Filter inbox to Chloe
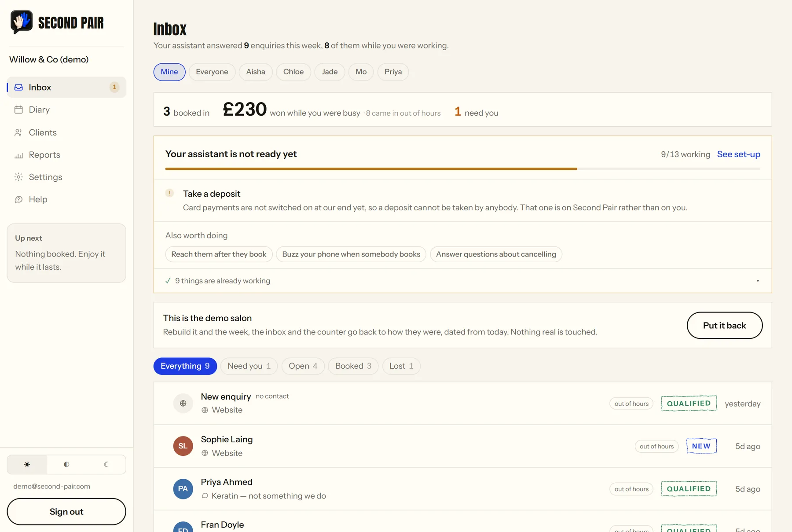This screenshot has height=532, width=792. (x=293, y=72)
